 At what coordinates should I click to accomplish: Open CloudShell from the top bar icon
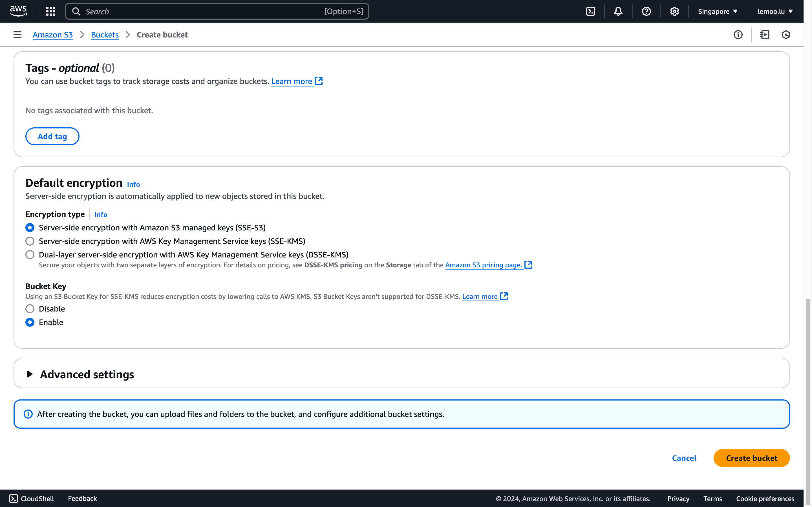tap(591, 11)
